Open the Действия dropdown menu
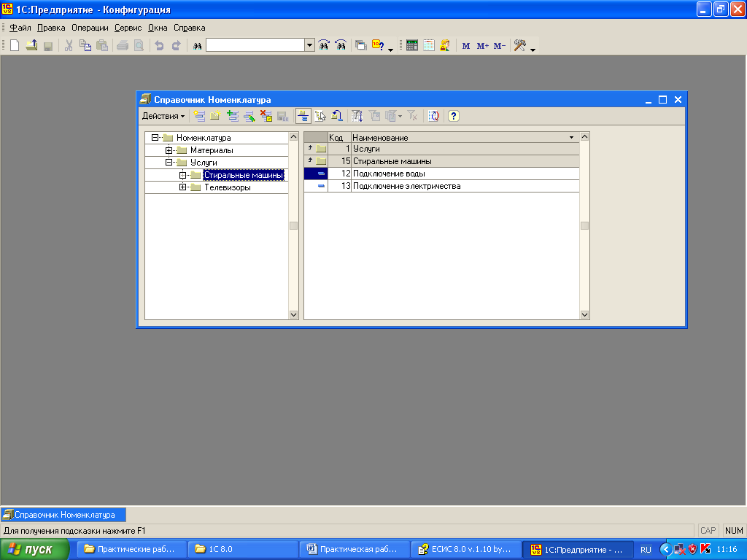 (163, 116)
